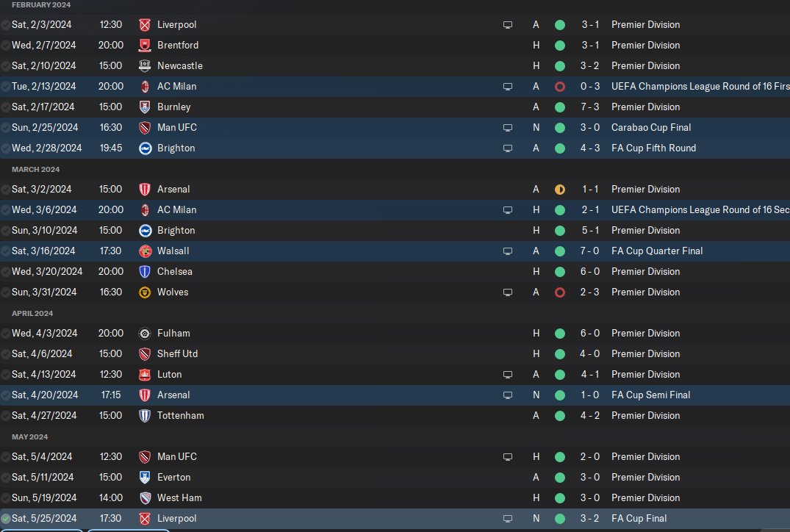Click the TV icon on Carabao Cup Final row

[508, 128]
